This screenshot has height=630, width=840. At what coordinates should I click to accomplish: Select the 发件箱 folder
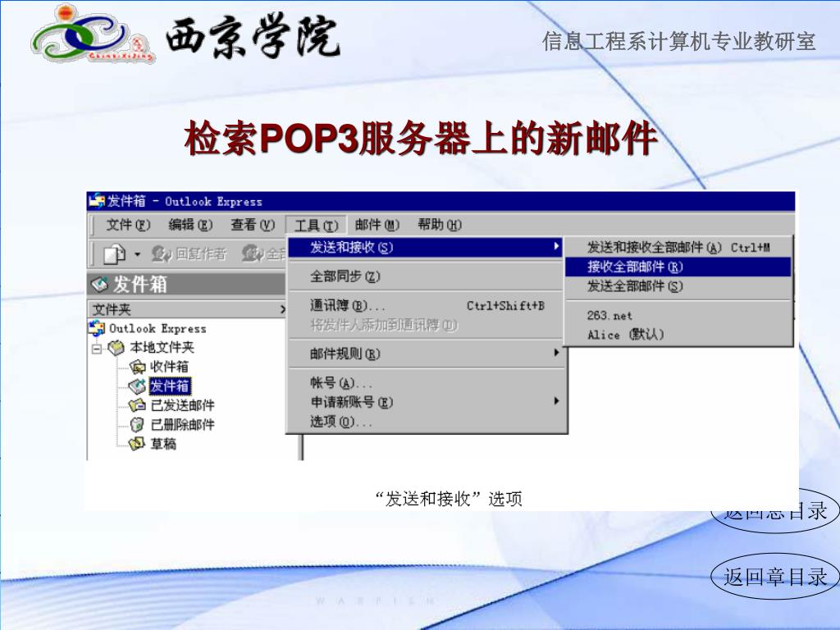pos(169,386)
